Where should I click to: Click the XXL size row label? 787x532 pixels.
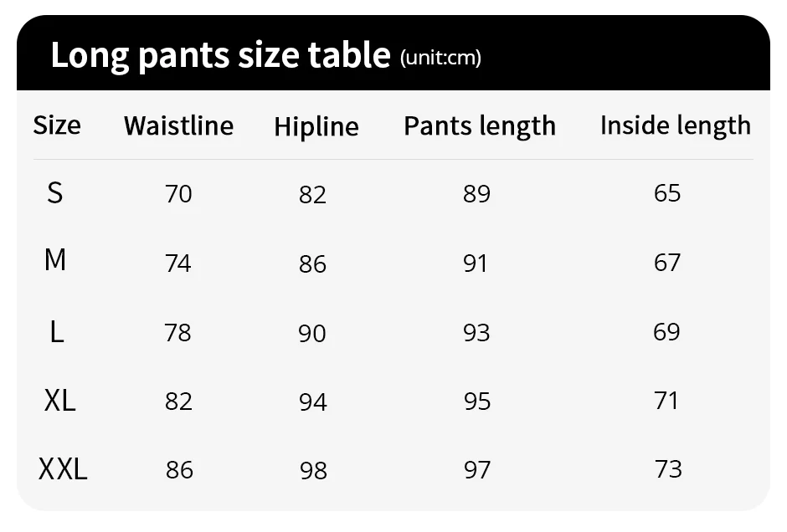[63, 469]
